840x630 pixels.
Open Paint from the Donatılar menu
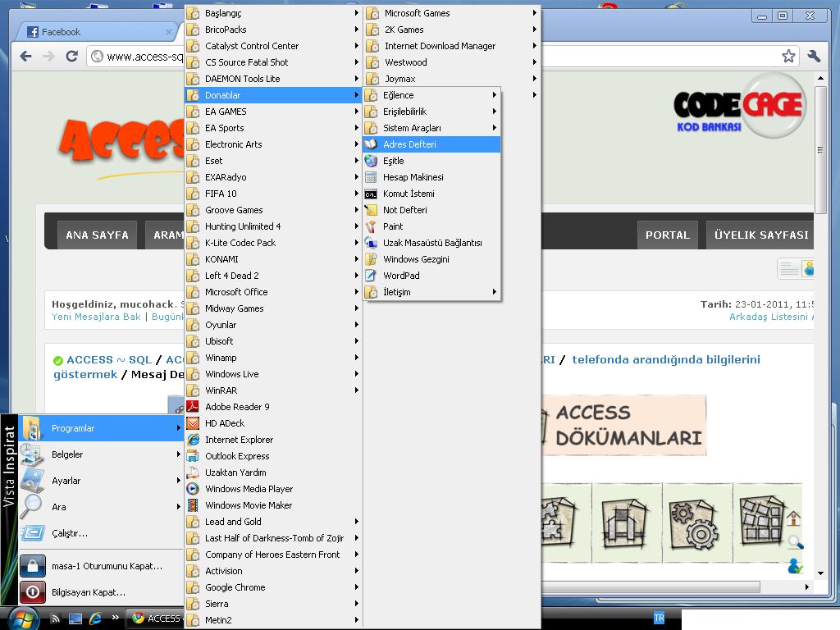(393, 226)
